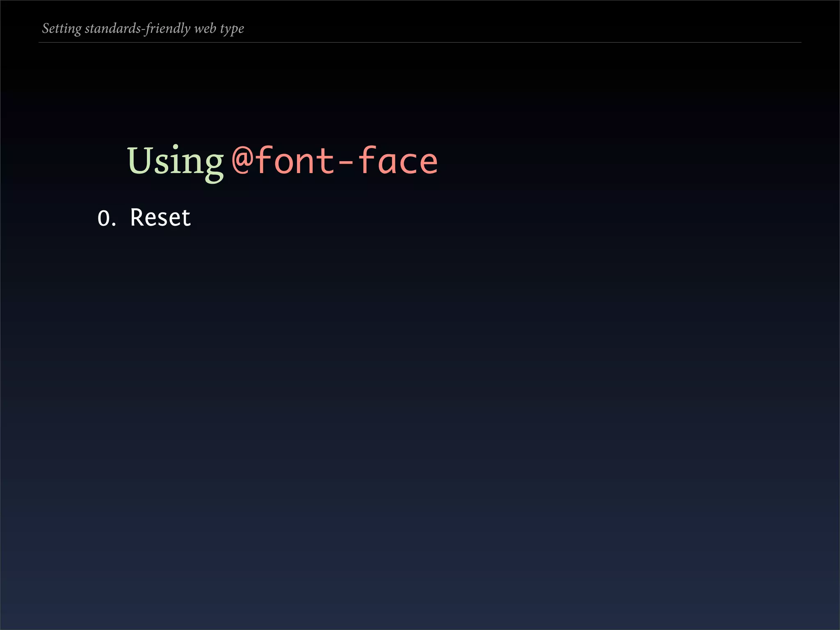Click the header text 'Setting standards-friendly web type'
The height and width of the screenshot is (630, 840).
click(143, 29)
